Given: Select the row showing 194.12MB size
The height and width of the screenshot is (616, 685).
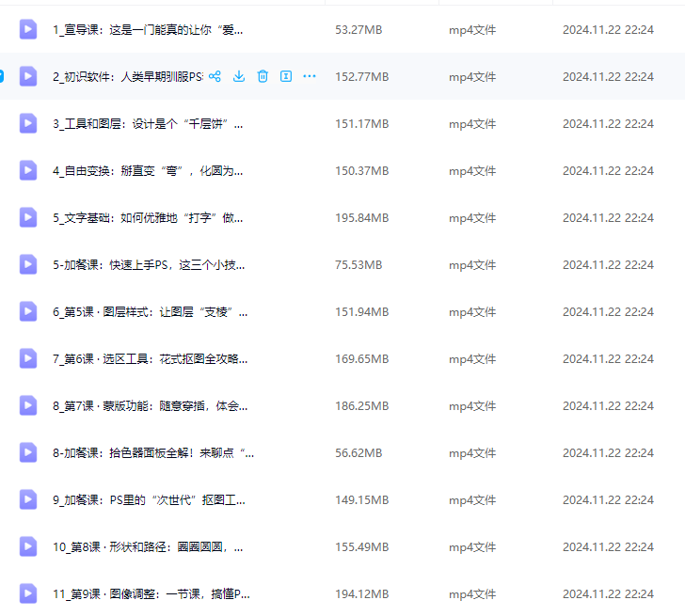Looking at the screenshot, I should coord(342,593).
